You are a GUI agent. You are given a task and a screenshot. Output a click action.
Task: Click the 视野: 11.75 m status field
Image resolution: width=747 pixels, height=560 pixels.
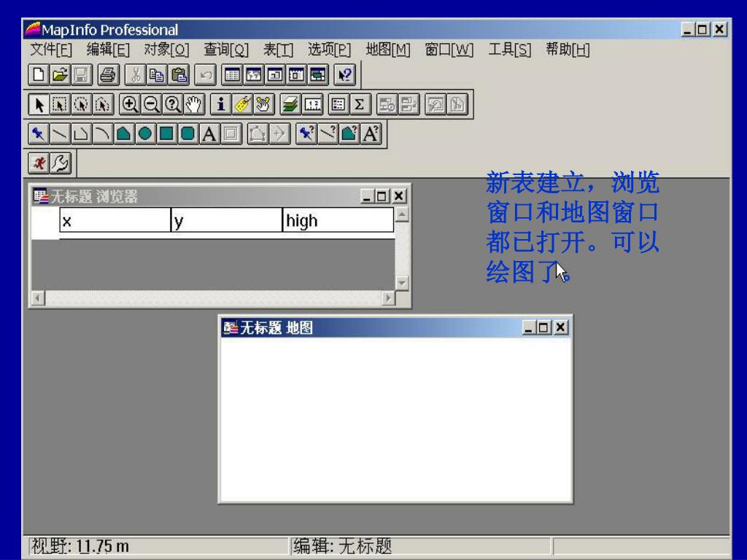(x=158, y=546)
